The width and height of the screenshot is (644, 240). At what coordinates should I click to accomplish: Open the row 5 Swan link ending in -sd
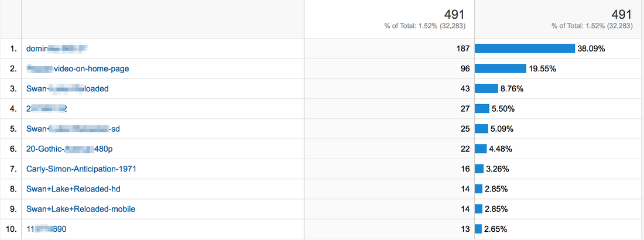pos(73,129)
